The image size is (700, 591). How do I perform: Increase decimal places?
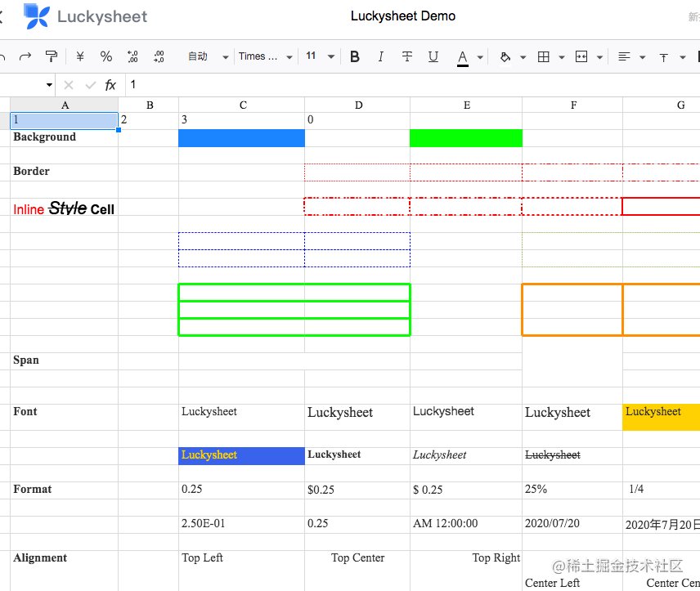tap(159, 56)
